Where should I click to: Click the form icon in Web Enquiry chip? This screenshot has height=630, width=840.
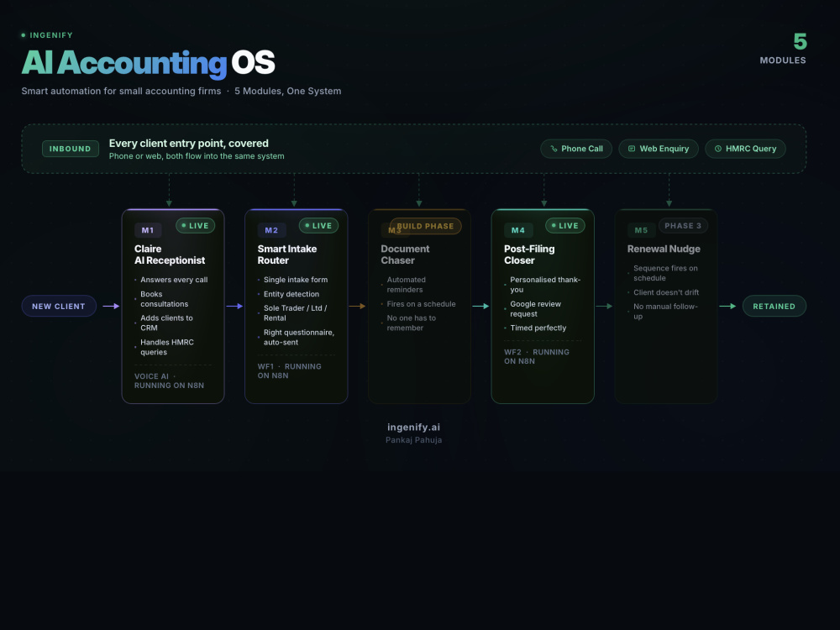[632, 149]
